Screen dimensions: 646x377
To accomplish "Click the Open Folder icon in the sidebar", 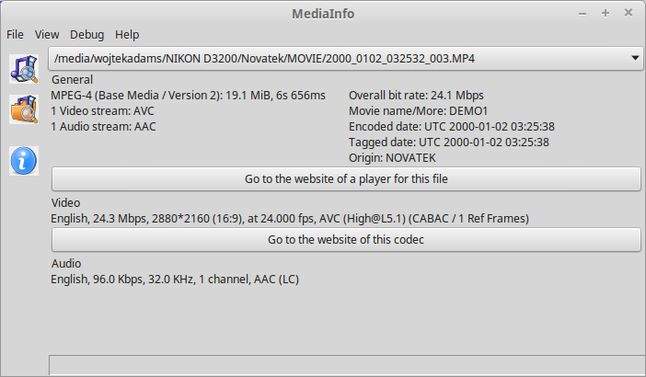I will click(x=24, y=109).
